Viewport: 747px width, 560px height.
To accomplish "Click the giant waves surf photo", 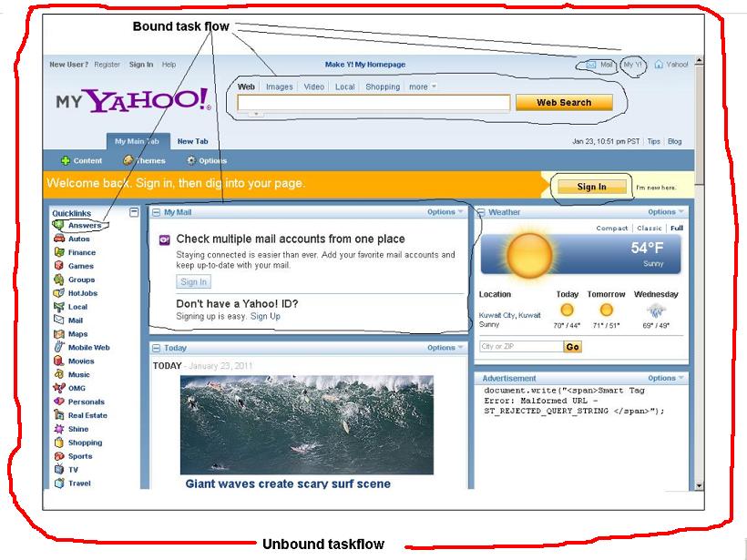I will tap(307, 424).
